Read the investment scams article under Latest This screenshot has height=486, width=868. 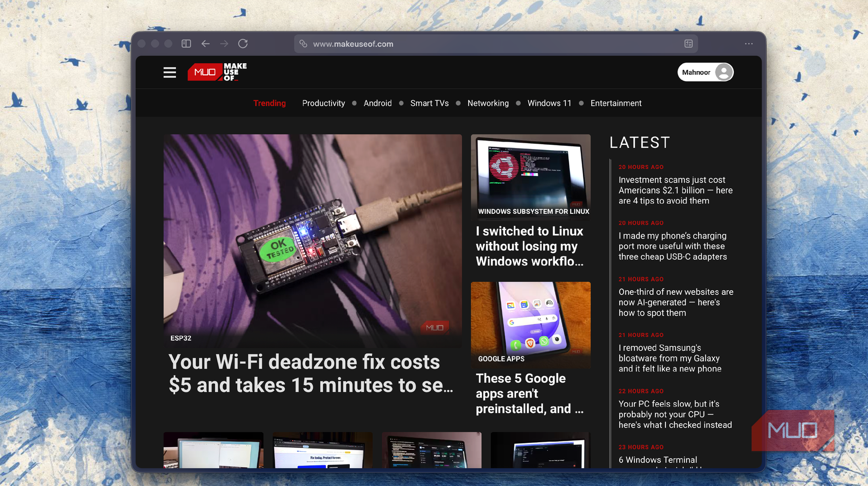[x=675, y=190]
